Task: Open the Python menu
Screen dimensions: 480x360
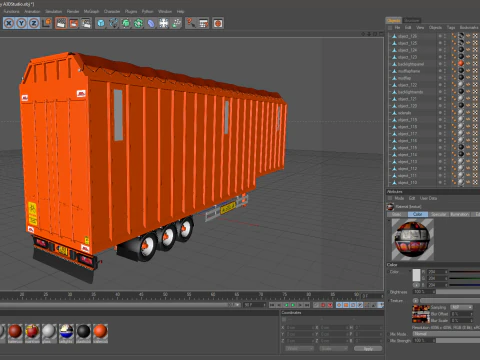Action: click(x=148, y=11)
